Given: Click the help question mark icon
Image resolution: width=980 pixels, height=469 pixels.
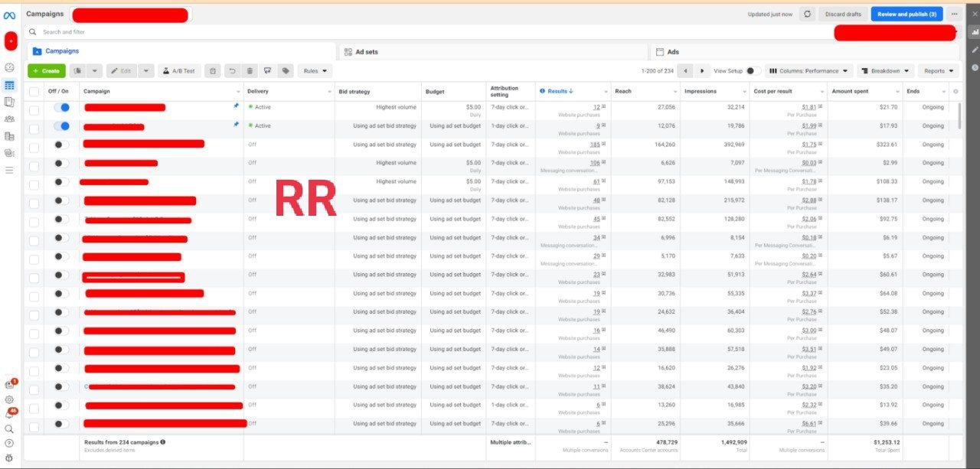Looking at the screenshot, I should coord(9,443).
